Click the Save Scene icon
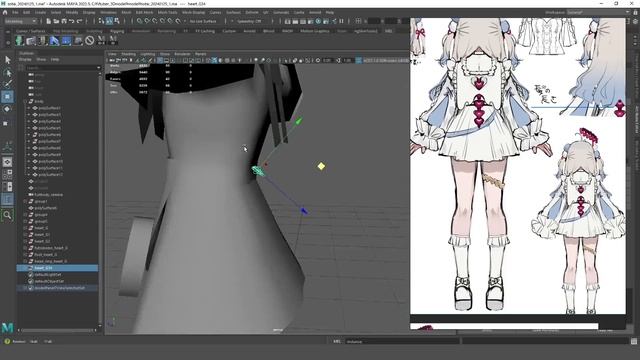 pos(64,21)
